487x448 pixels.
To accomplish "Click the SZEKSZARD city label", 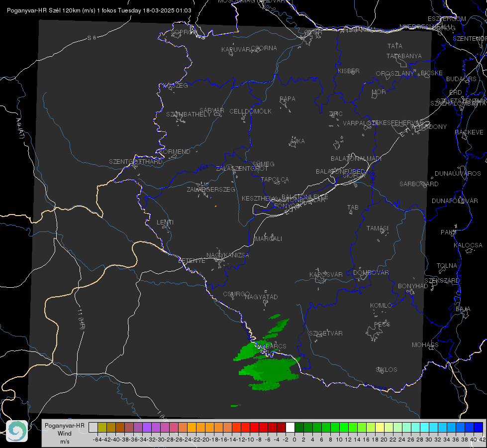I will tap(442, 280).
